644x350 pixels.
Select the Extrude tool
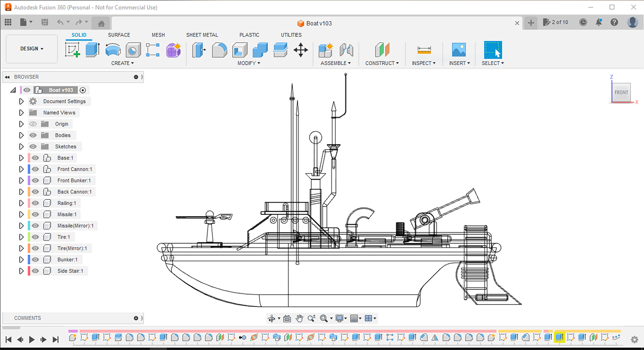pyautogui.click(x=93, y=50)
